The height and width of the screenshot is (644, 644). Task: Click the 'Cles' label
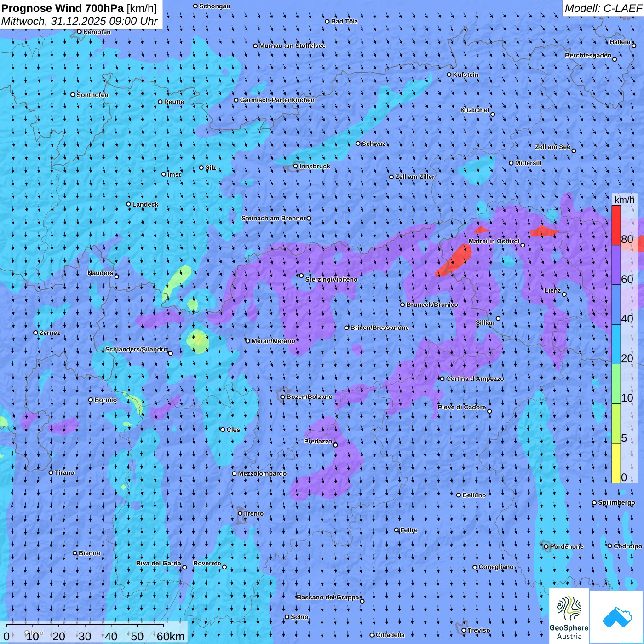tap(233, 430)
